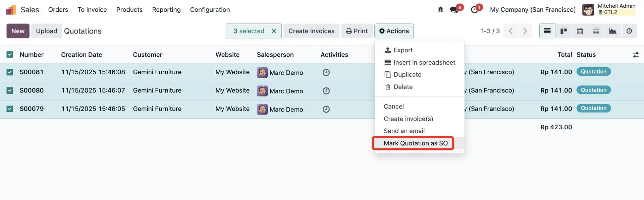The height and width of the screenshot is (200, 644).
Task: Switch to Kanban view
Action: pos(563,31)
